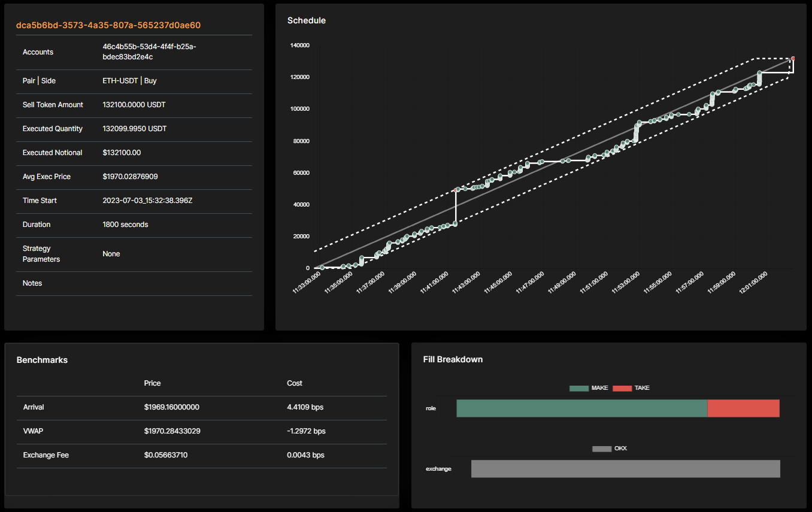
Task: Click the gray OKX exchange bar
Action: (x=626, y=469)
